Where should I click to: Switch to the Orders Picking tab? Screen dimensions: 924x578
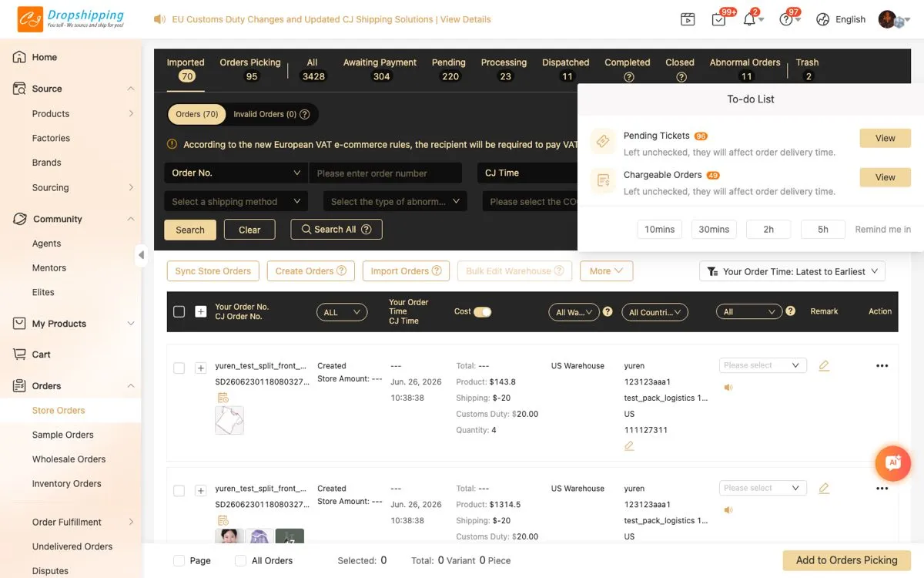(x=250, y=69)
